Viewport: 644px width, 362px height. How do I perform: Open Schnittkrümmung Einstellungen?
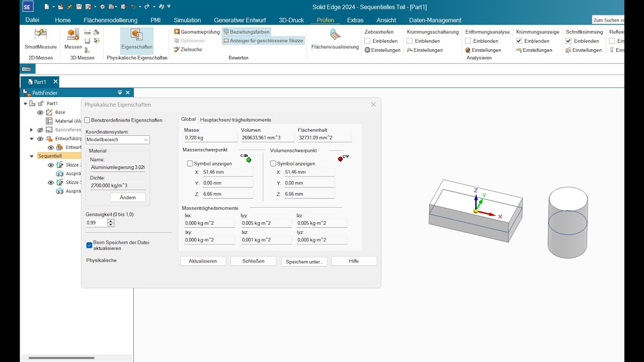[584, 50]
